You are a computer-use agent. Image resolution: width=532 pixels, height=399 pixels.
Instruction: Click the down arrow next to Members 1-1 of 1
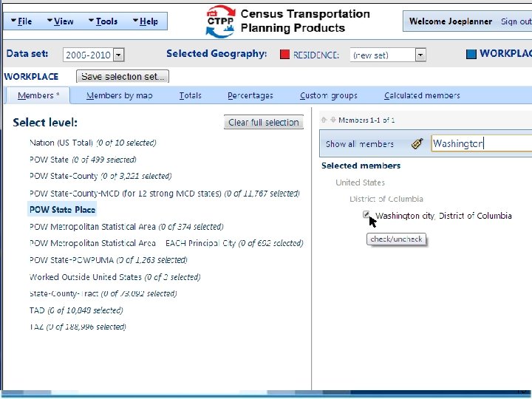[x=333, y=120]
